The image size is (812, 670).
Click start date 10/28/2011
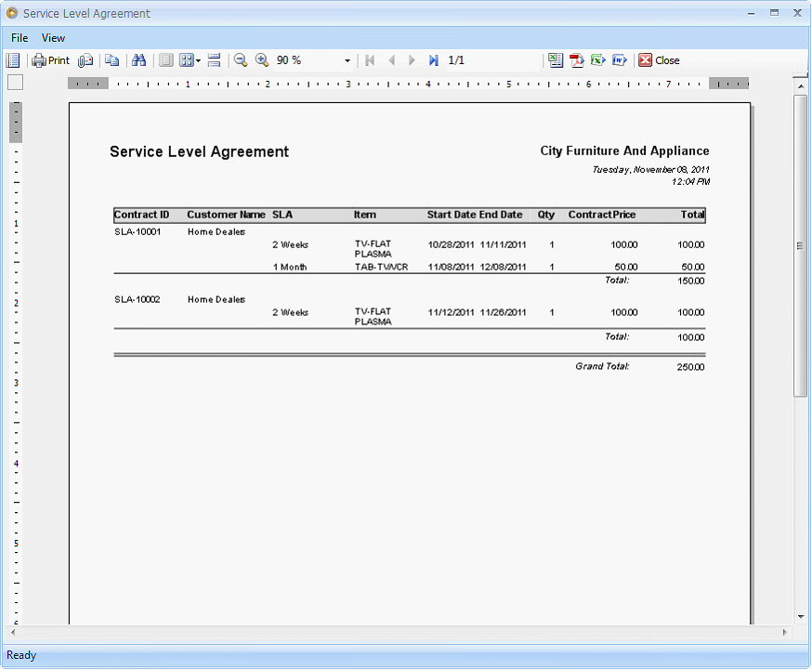pos(451,245)
